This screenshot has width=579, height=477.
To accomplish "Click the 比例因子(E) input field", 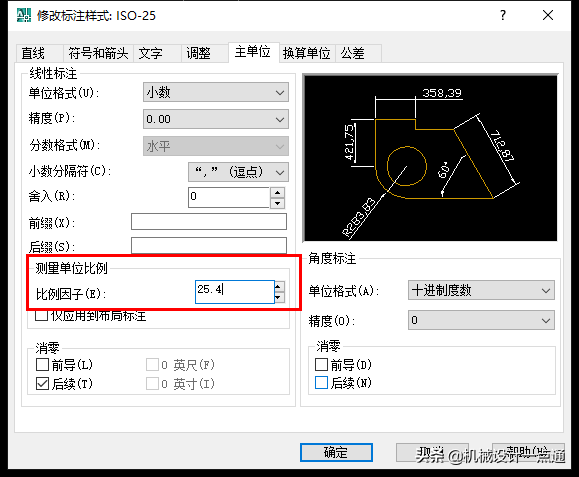I will 235,292.
